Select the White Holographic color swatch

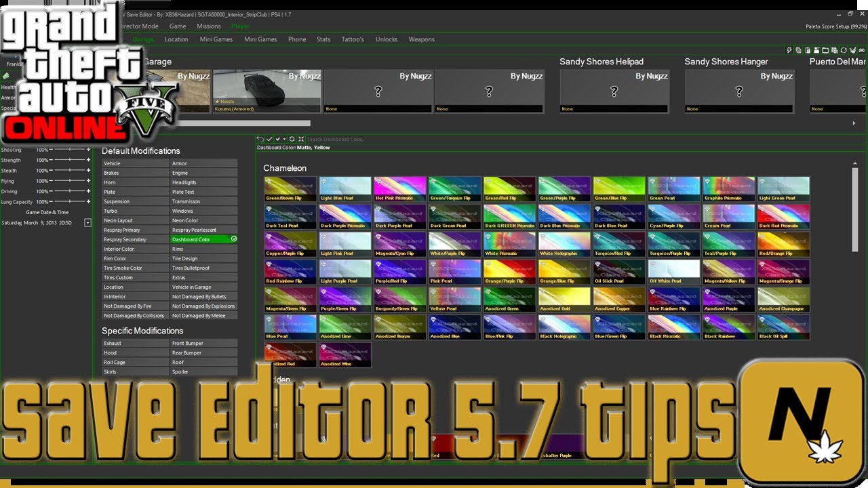pos(564,244)
